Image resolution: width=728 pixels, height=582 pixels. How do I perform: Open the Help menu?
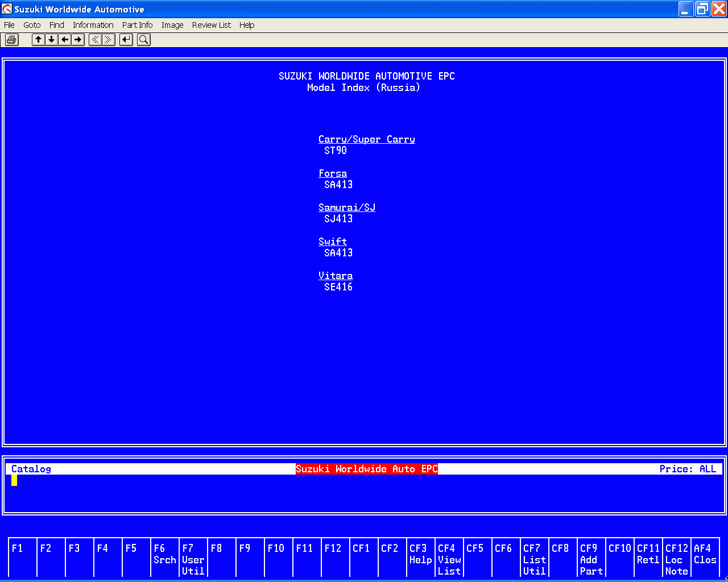(247, 25)
